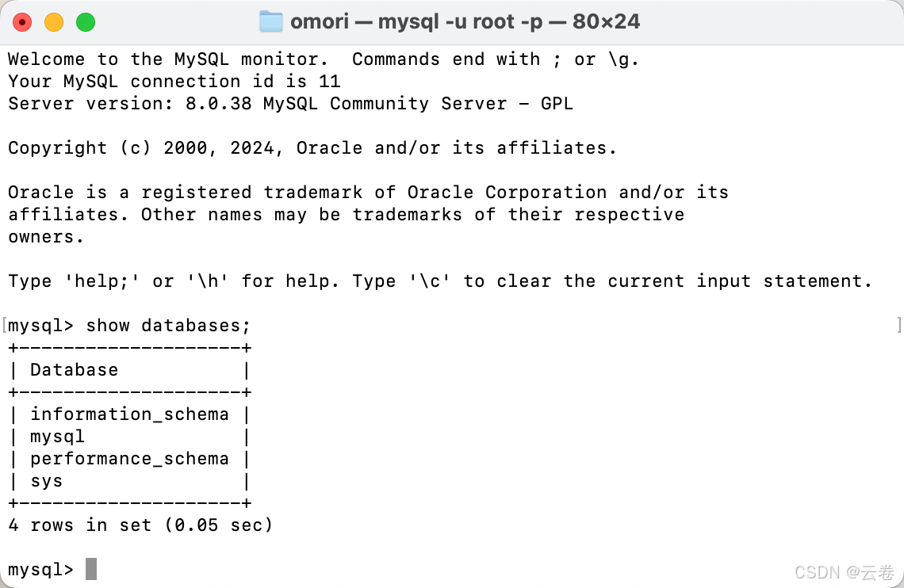Close the terminal window with the red button
The image size is (904, 588).
coord(22,22)
